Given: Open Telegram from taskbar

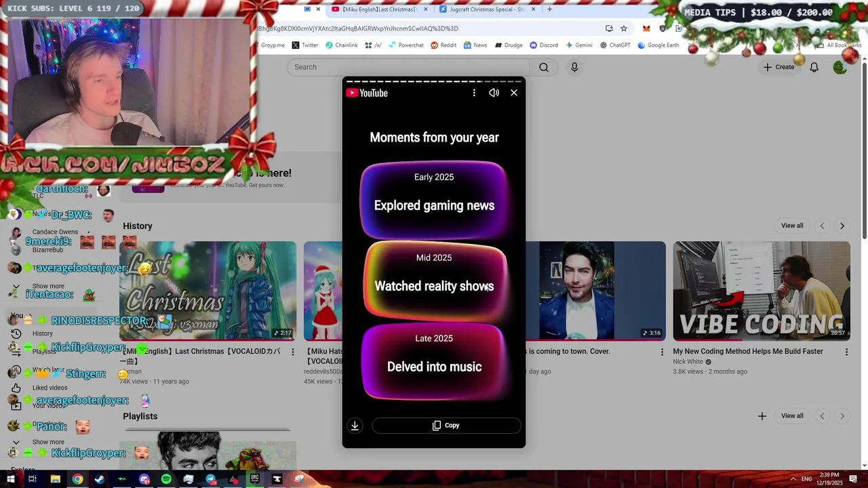Looking at the screenshot, I should [x=211, y=479].
